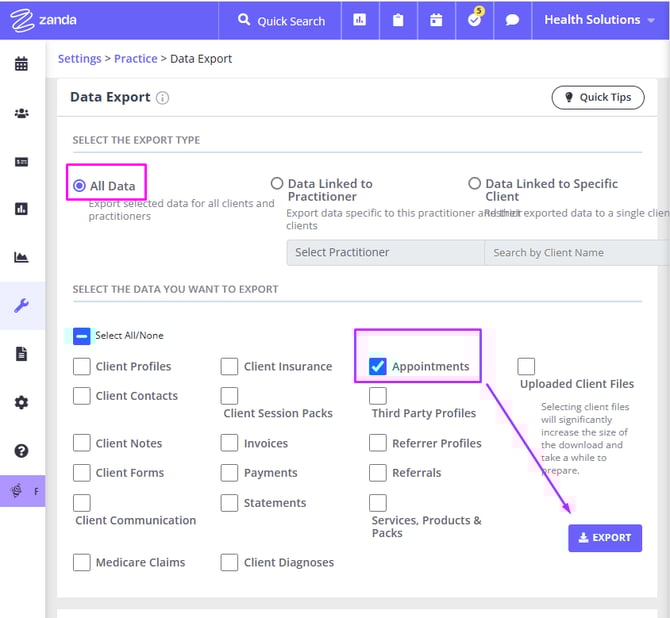Uncheck the Appointments checkbox

(377, 366)
